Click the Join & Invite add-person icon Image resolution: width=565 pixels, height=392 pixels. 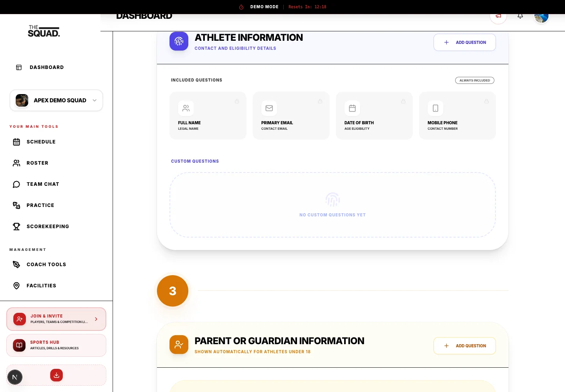pyautogui.click(x=20, y=319)
